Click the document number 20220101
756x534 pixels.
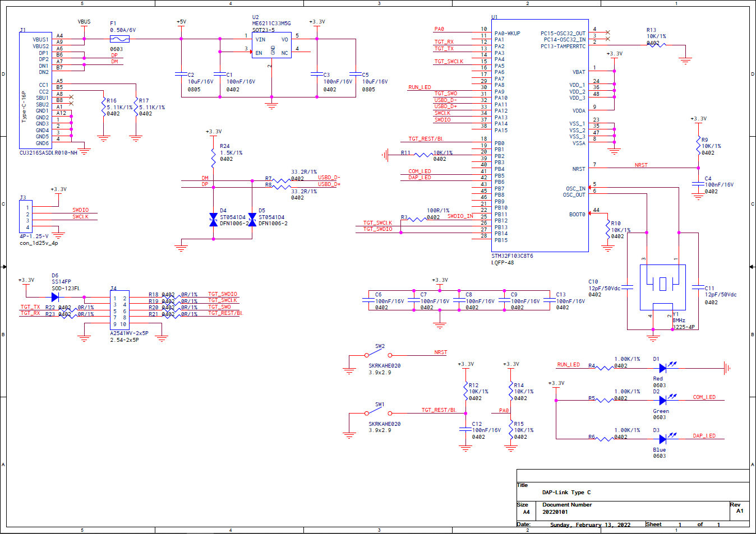point(555,512)
